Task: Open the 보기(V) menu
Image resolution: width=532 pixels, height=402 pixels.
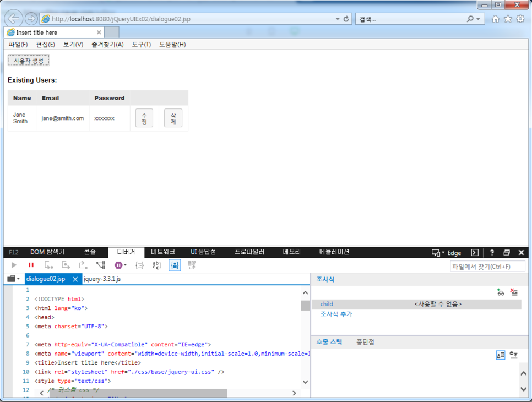Action: (73, 45)
